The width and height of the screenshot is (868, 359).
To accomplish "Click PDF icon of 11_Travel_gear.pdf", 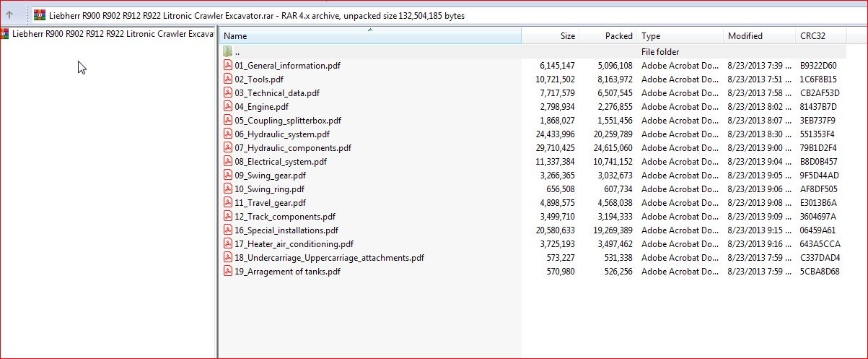I will click(228, 203).
